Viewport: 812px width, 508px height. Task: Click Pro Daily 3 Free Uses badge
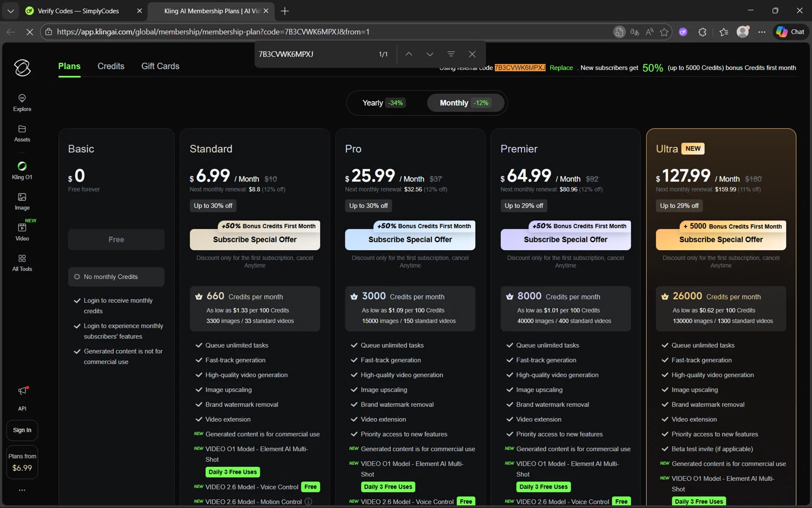[388, 487]
